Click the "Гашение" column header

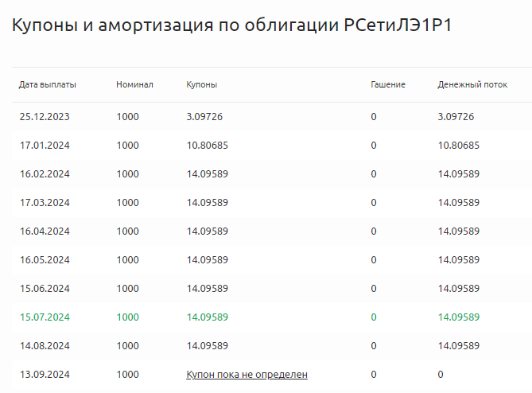388,84
